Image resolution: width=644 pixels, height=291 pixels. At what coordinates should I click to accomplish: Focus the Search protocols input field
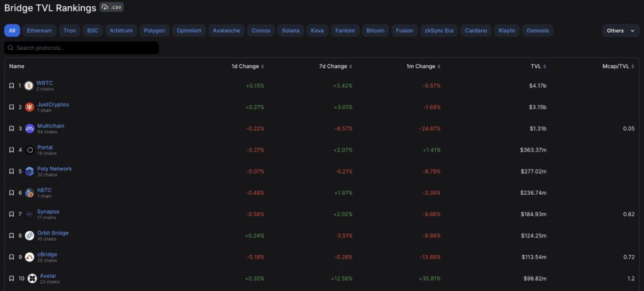pyautogui.click(x=81, y=48)
